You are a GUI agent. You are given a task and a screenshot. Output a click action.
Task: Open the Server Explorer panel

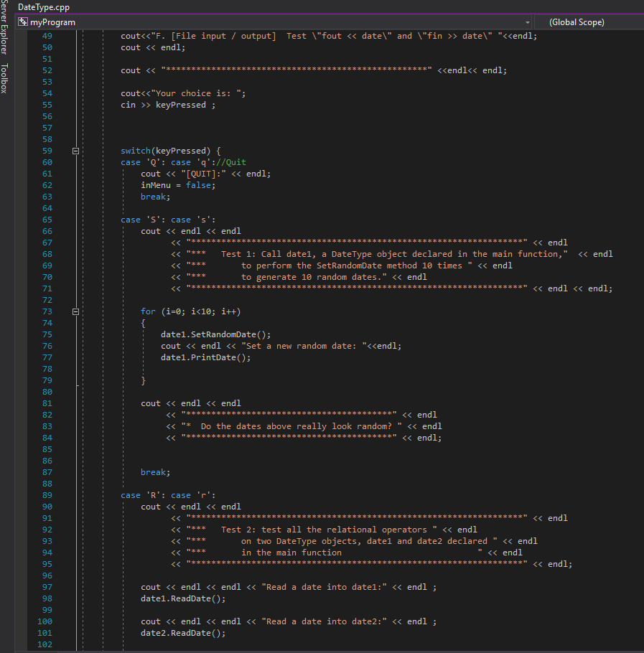click(5, 25)
